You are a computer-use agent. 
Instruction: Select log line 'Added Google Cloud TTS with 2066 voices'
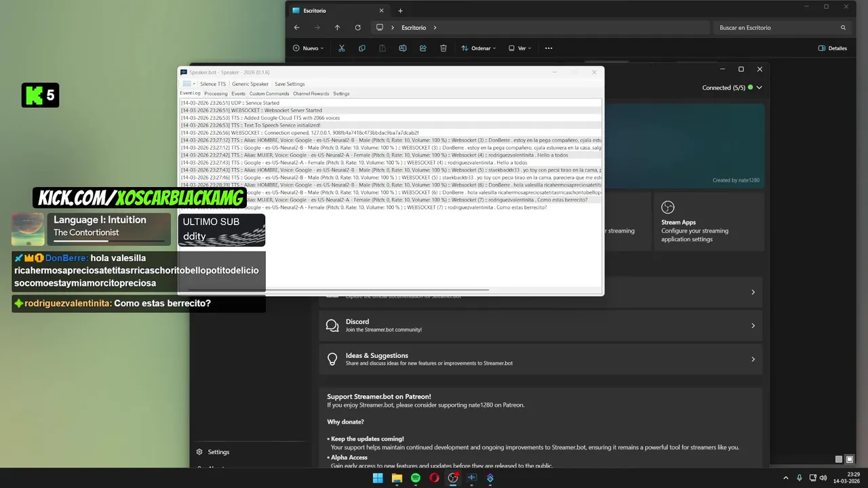(x=391, y=118)
